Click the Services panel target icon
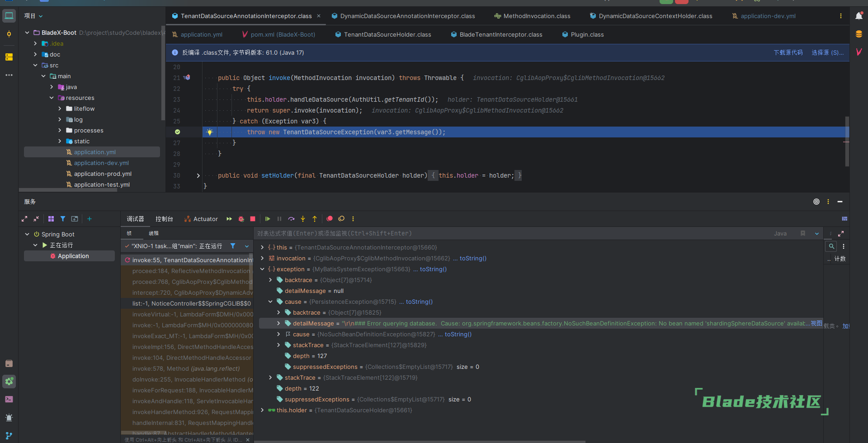This screenshot has height=443, width=868. (816, 202)
